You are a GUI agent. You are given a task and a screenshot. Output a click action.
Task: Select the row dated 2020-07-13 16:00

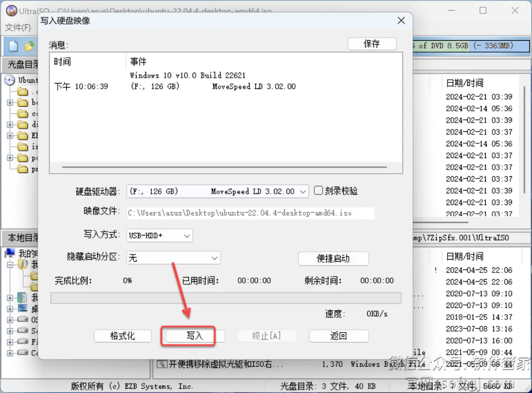pos(479,341)
